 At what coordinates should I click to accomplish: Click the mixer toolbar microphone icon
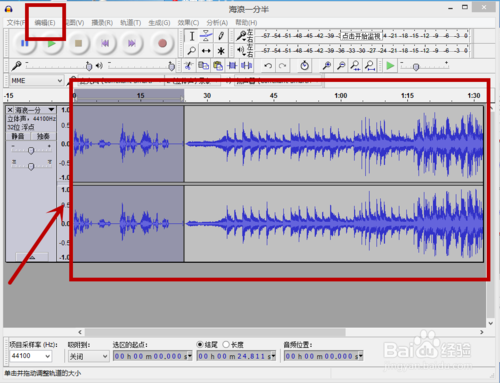16,66
